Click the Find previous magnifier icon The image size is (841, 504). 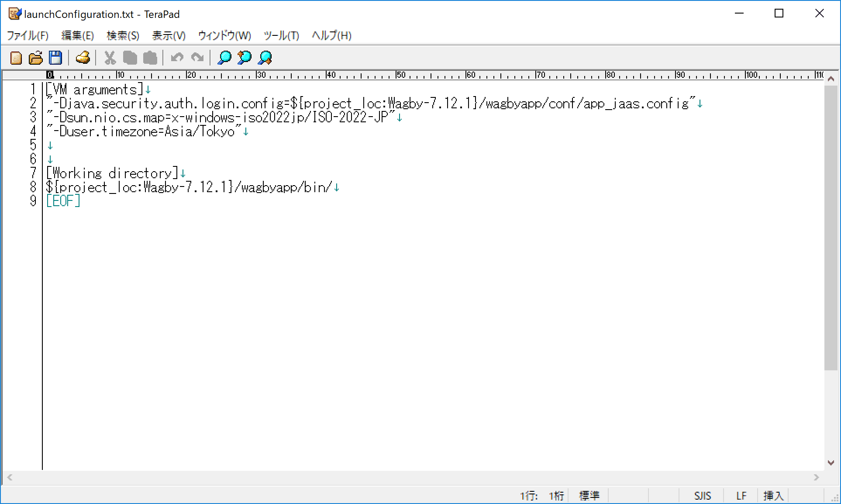(245, 58)
